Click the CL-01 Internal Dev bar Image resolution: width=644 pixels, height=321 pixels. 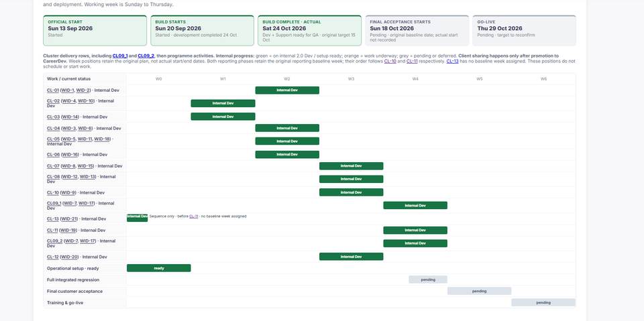pyautogui.click(x=287, y=90)
